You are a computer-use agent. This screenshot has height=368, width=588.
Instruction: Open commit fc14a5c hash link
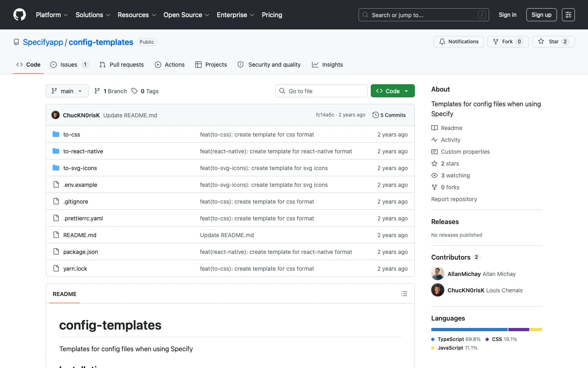click(x=325, y=115)
